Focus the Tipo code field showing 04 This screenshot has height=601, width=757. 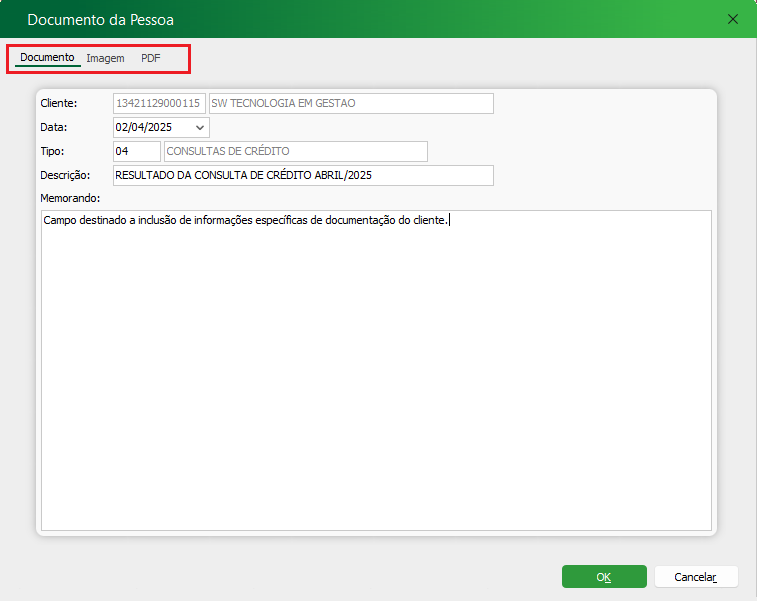(x=136, y=152)
